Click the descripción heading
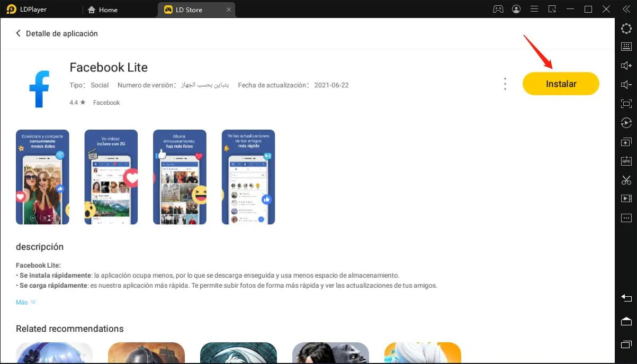 [40, 247]
